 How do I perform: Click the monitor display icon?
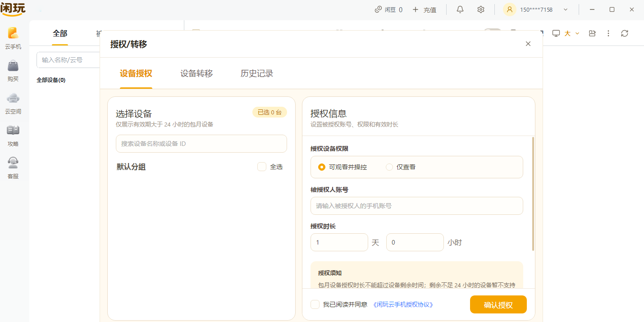(556, 33)
